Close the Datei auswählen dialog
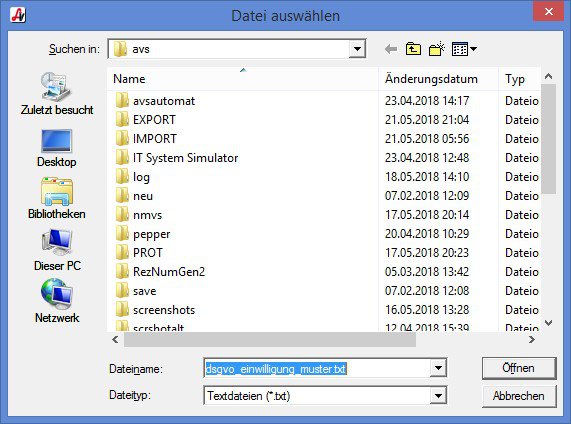 pyautogui.click(x=548, y=12)
